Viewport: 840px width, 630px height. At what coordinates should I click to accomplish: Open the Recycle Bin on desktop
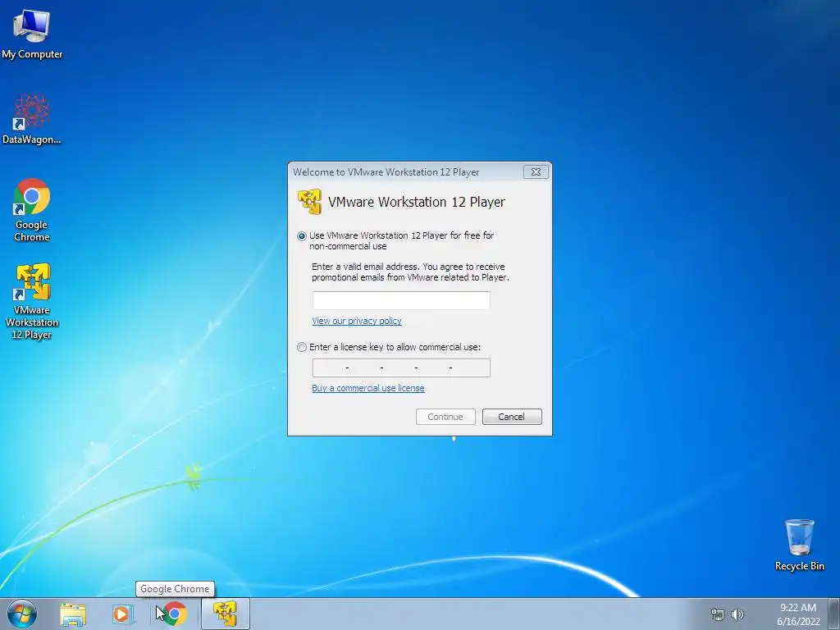pos(799,545)
